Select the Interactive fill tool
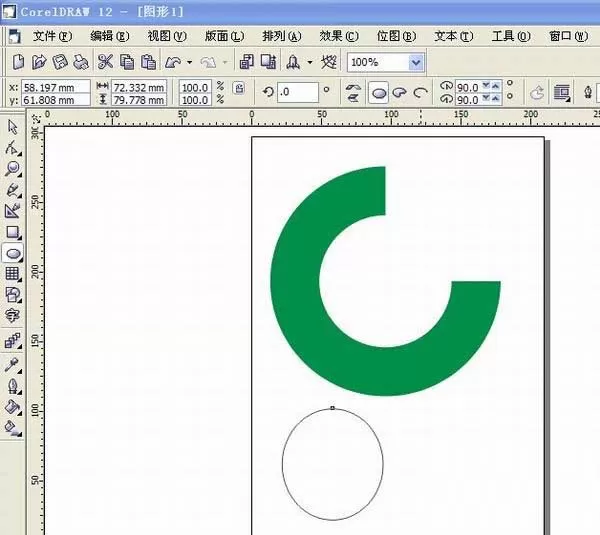Image resolution: width=600 pixels, height=535 pixels. pyautogui.click(x=13, y=429)
